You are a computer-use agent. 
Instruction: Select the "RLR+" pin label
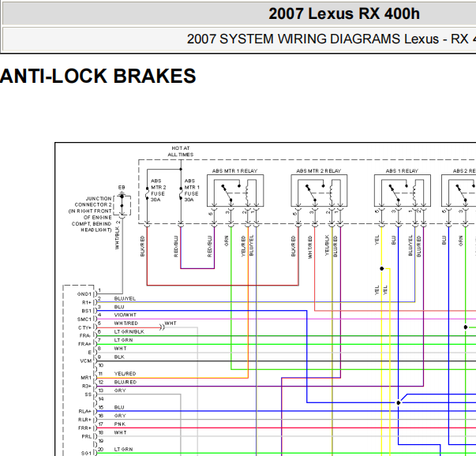pos(84,420)
